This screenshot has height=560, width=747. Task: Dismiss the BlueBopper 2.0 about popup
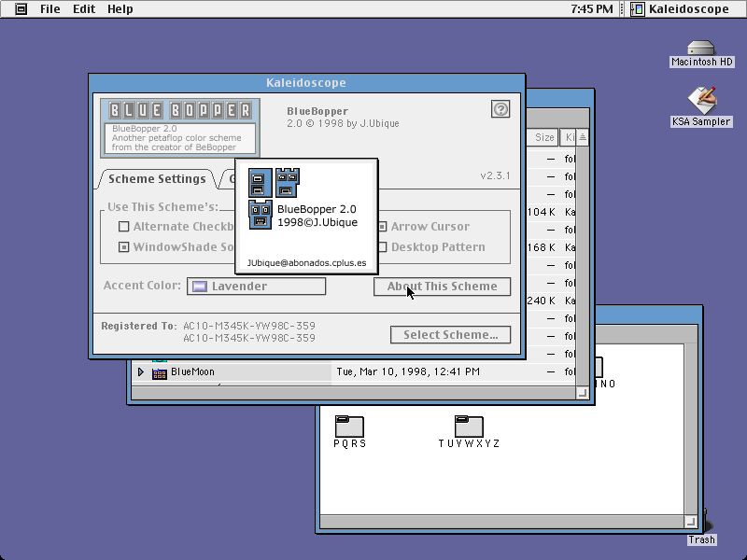307,217
